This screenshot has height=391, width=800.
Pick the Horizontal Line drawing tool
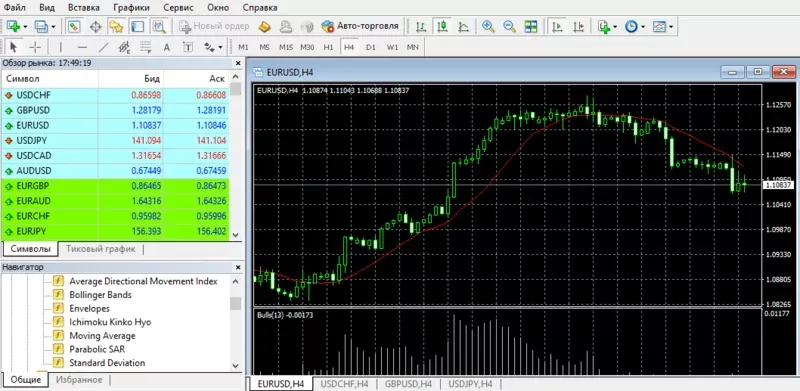(82, 47)
